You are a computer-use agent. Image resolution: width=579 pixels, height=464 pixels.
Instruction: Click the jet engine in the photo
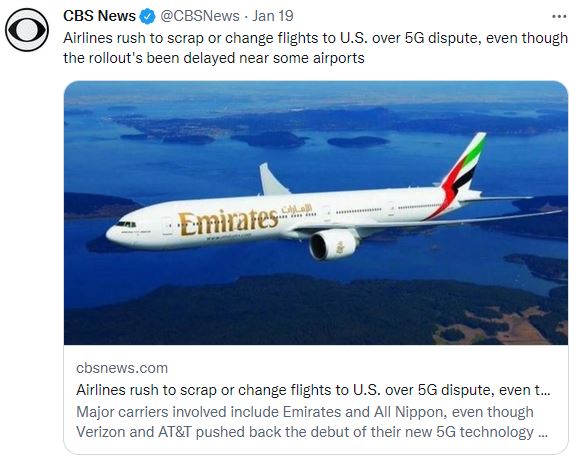pyautogui.click(x=334, y=244)
